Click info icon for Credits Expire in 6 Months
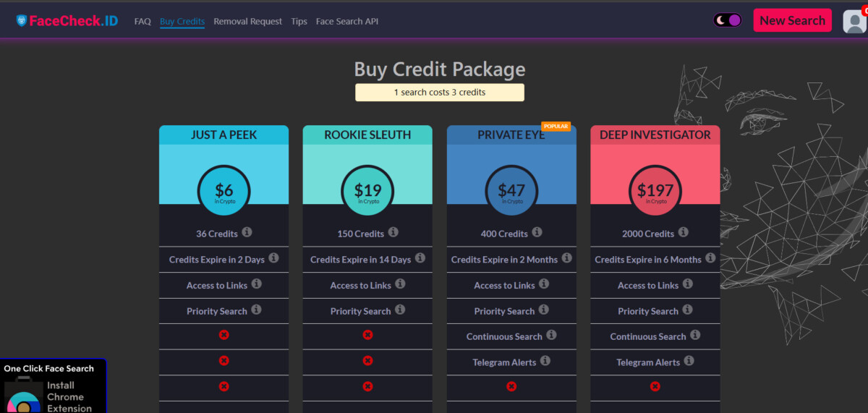This screenshot has height=413, width=868. [x=710, y=258]
